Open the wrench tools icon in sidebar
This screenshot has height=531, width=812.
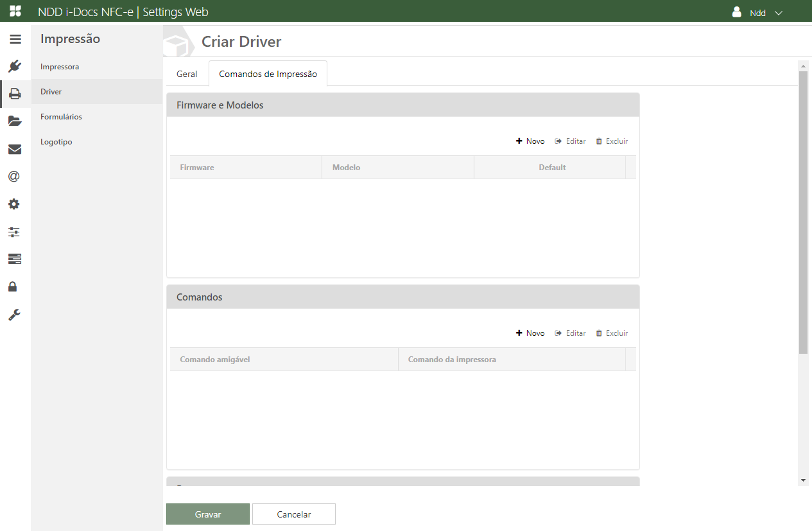[x=14, y=315]
